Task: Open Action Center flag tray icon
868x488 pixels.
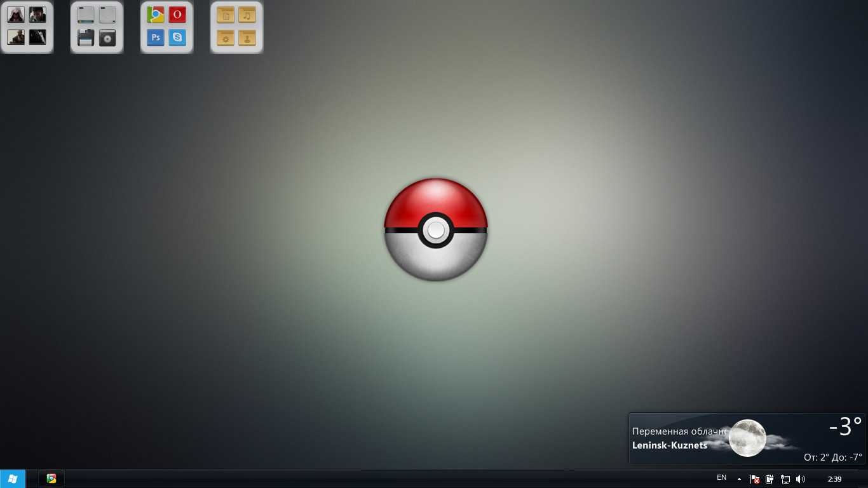Action: click(x=755, y=479)
